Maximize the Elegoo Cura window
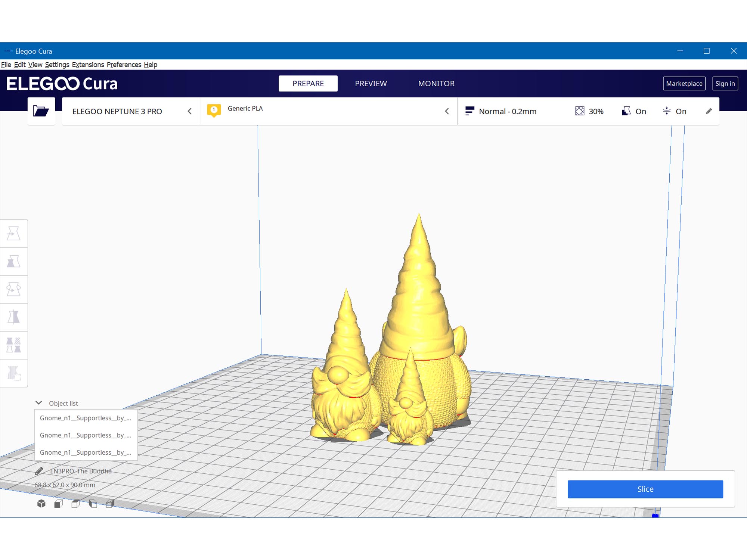Screen dimensions: 747x560 (707, 51)
